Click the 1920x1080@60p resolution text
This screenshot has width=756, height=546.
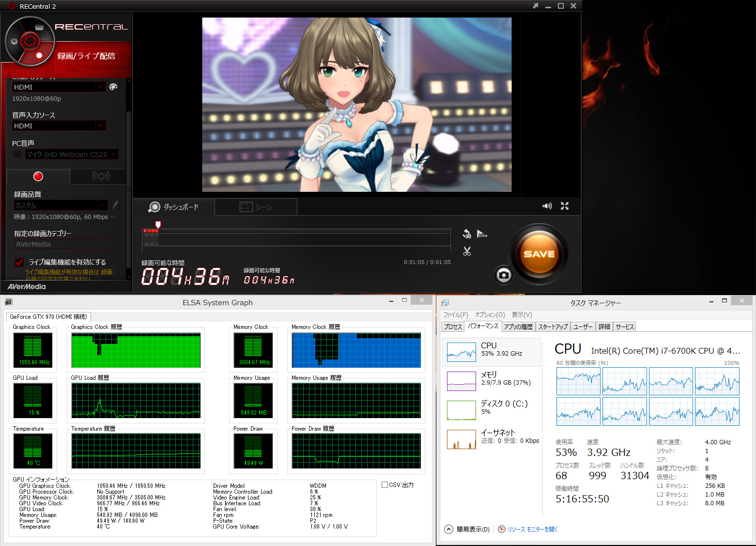[37, 99]
